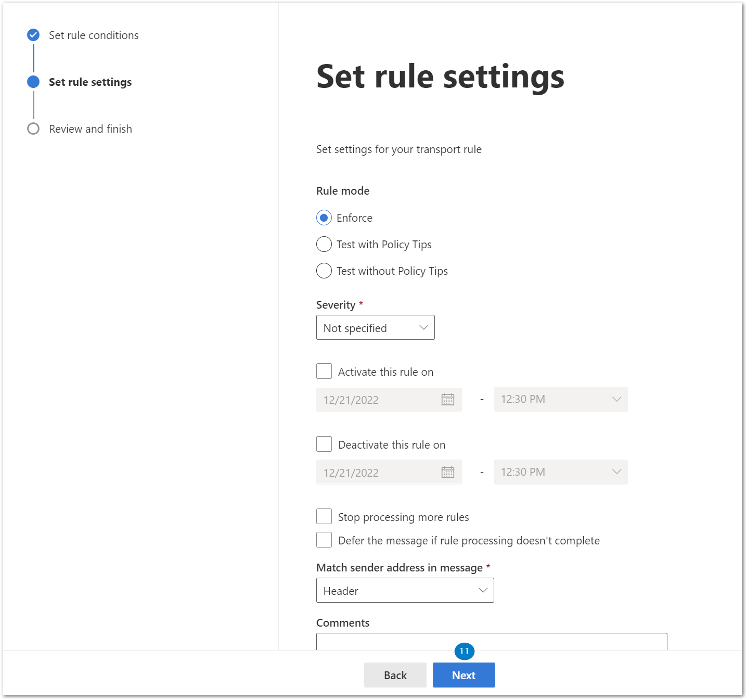Open the Activate rule date calendar icon
The image size is (747, 700).
click(x=448, y=399)
